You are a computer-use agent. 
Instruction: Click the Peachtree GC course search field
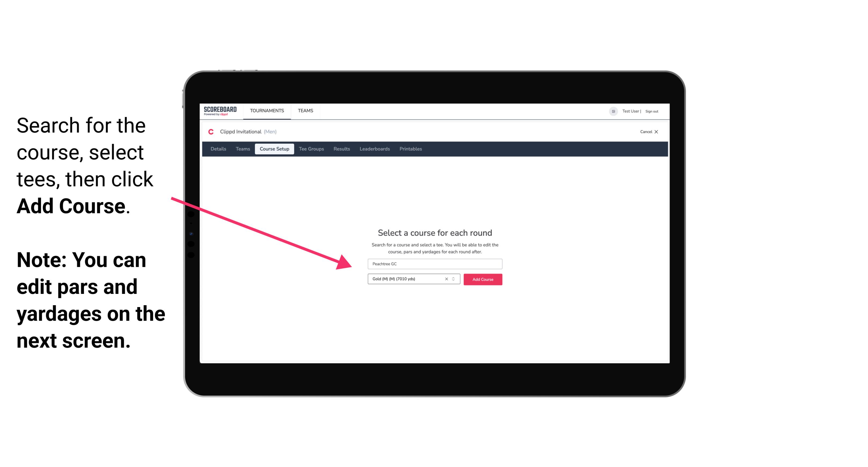click(435, 264)
